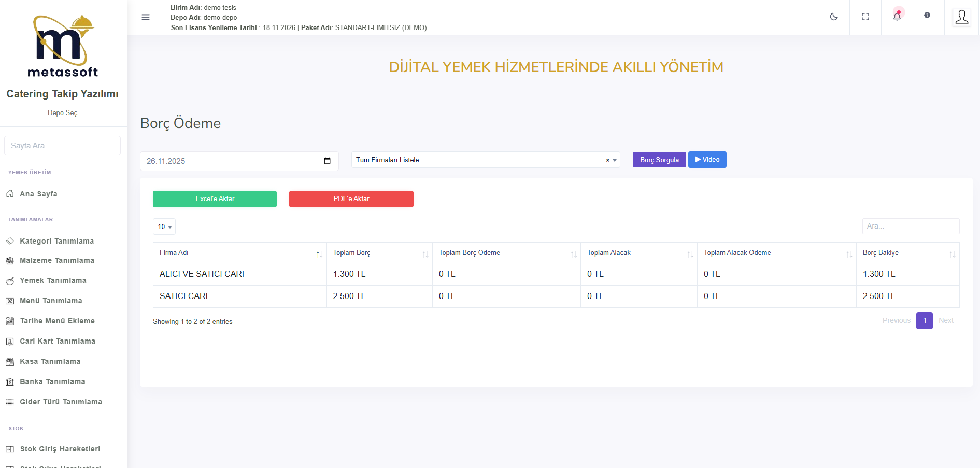Toggle dark mode with the moon icon

(x=833, y=17)
